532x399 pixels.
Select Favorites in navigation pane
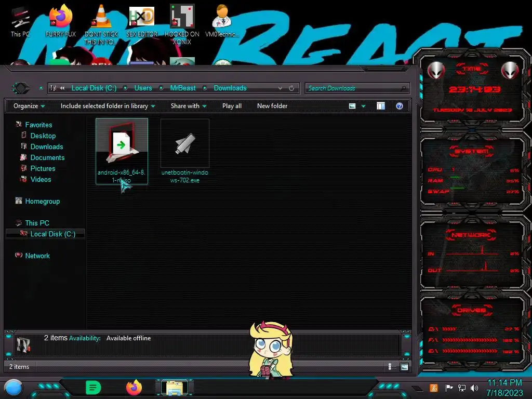(x=38, y=125)
